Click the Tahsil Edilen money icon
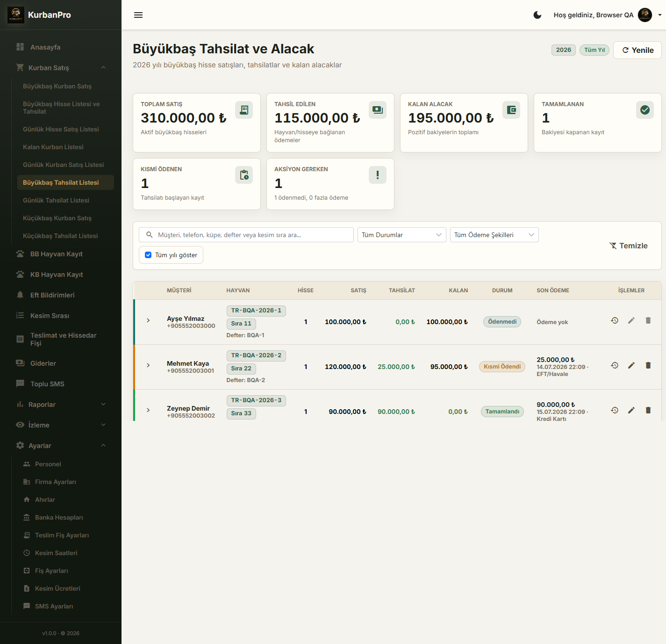Screen dimensions: 666x644 [x=378, y=110]
